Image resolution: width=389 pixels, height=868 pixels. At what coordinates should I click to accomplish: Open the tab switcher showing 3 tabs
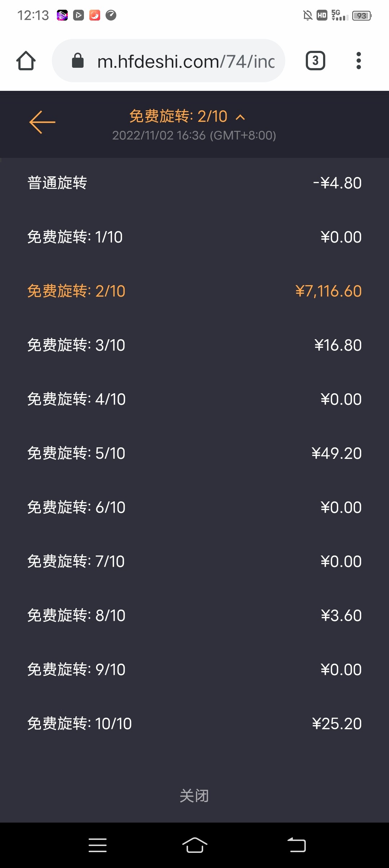[316, 61]
